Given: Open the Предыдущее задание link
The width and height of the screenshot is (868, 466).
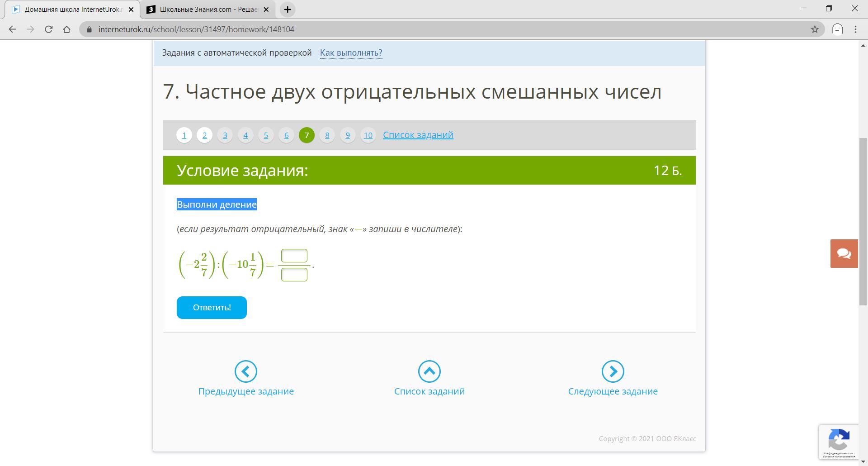Looking at the screenshot, I should 246,391.
